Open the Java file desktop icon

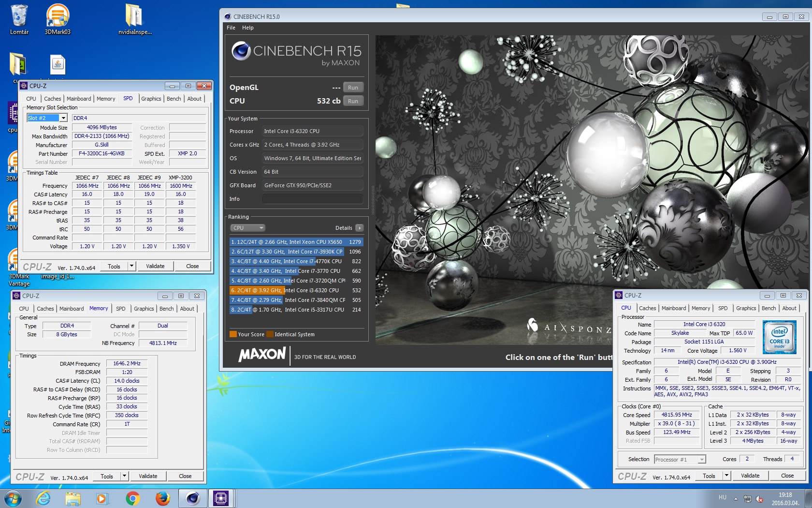(x=58, y=65)
